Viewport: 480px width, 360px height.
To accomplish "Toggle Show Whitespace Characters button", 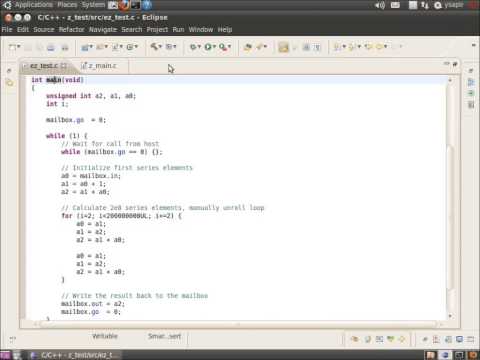I will coord(317,47).
